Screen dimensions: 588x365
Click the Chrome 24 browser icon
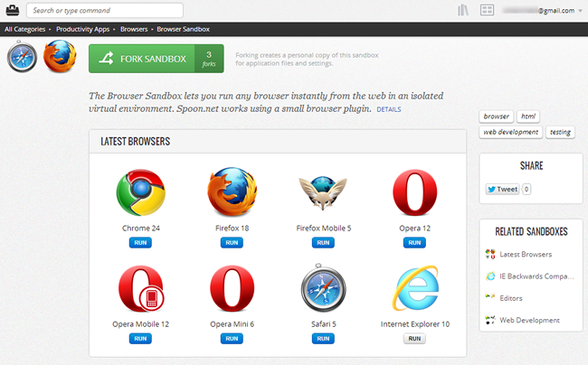(x=140, y=192)
